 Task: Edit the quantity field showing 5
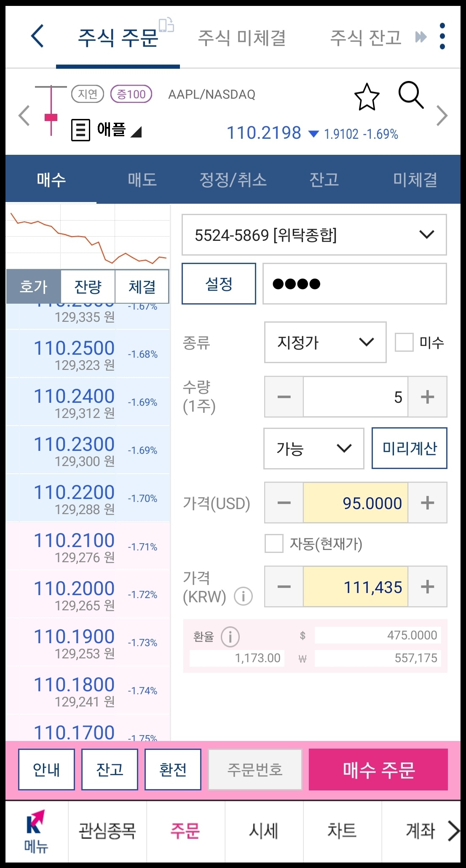click(x=356, y=397)
